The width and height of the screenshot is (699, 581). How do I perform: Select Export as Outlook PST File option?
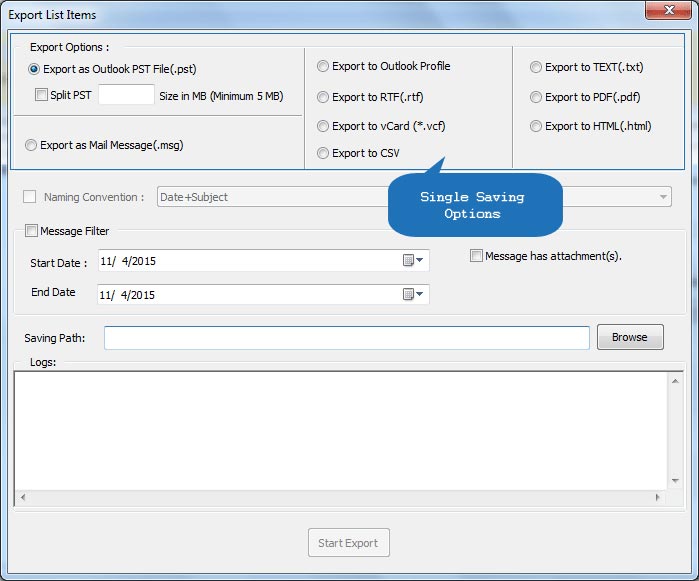pos(35,69)
